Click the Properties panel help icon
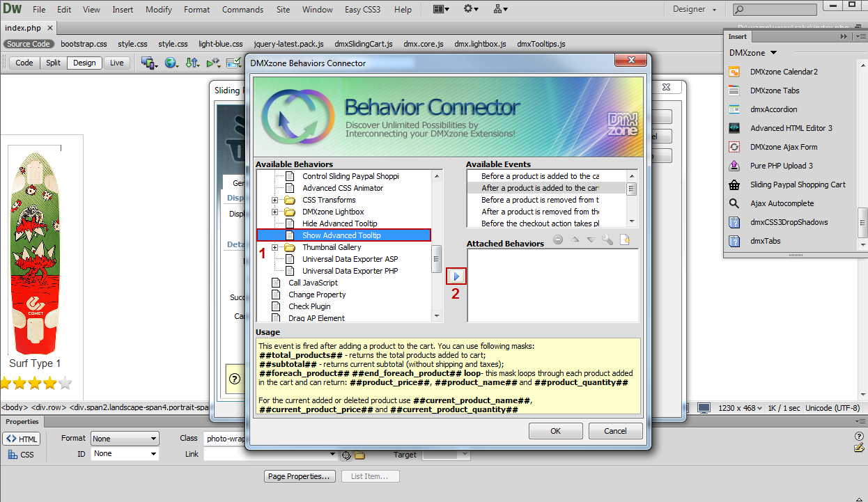Screen dimensions: 868x502 pyautogui.click(x=859, y=437)
